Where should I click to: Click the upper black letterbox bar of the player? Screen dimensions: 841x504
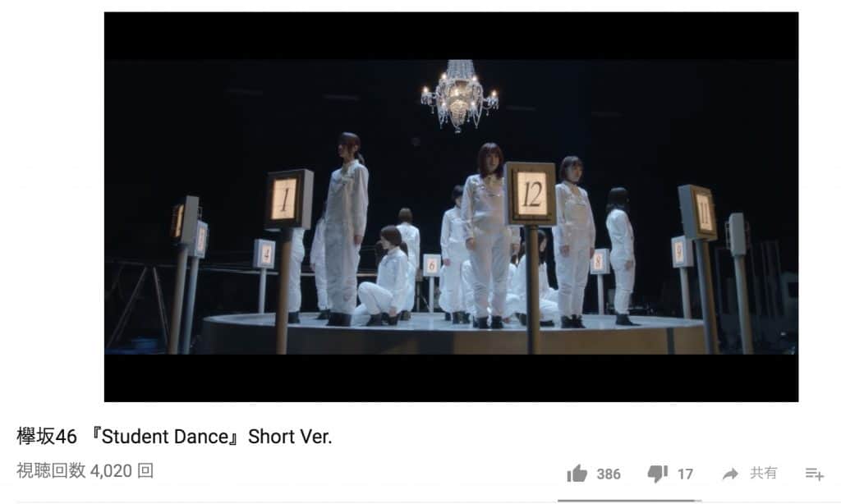pos(451,36)
